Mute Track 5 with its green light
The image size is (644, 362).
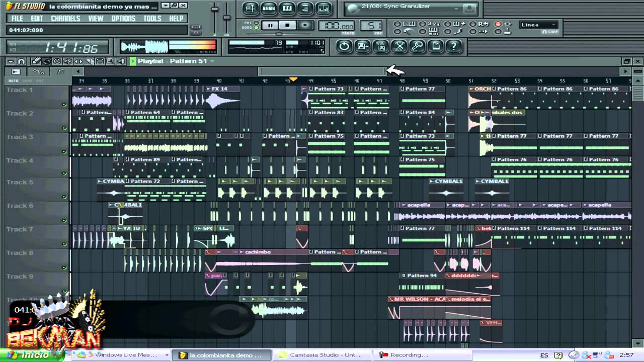coord(64,197)
